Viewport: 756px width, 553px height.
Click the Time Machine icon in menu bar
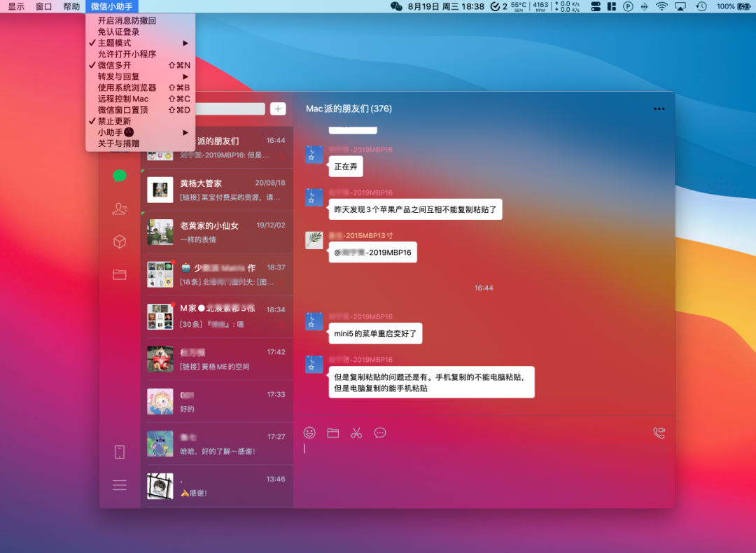701,6
